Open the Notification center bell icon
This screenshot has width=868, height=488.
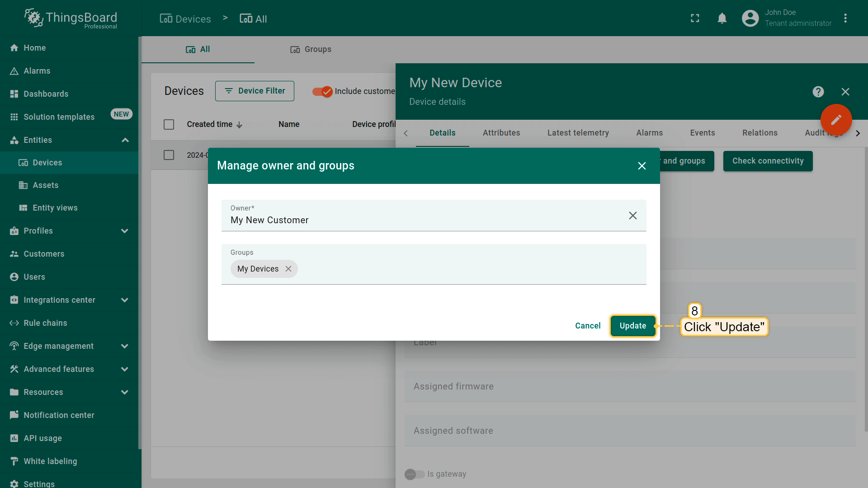click(x=722, y=18)
